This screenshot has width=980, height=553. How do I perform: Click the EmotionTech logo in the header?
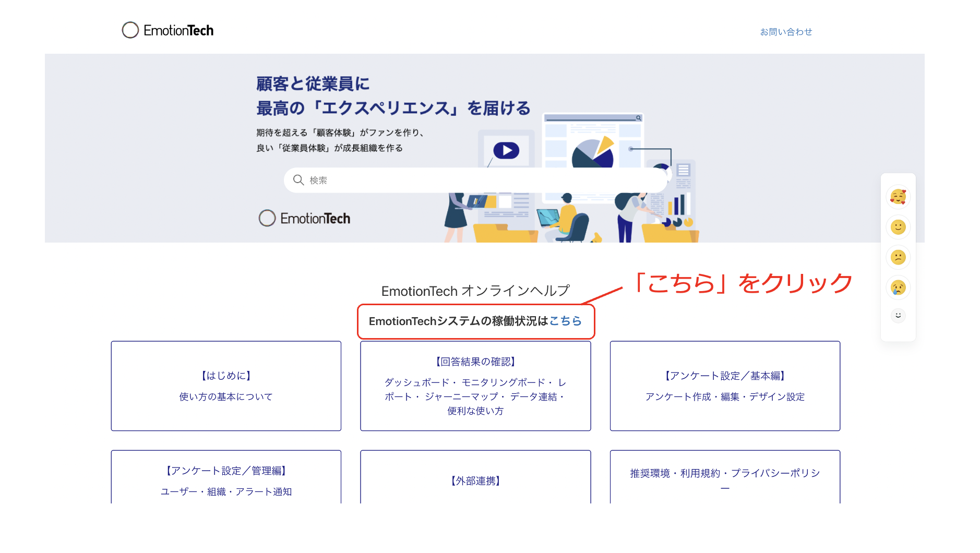(x=168, y=30)
